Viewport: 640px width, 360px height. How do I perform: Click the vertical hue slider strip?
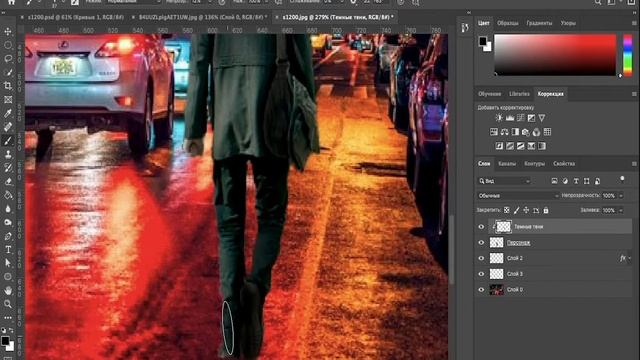click(628, 55)
